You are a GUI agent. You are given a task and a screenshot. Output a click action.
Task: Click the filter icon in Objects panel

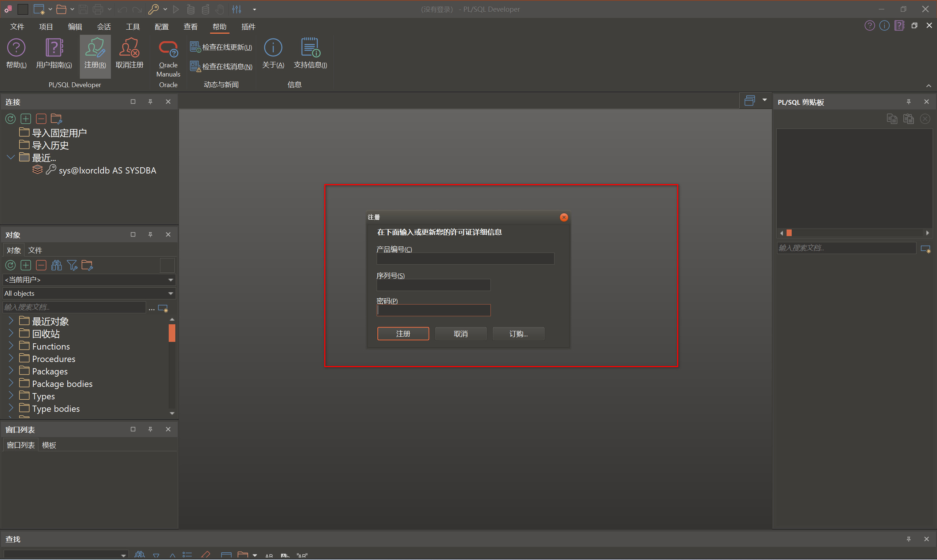coord(72,265)
